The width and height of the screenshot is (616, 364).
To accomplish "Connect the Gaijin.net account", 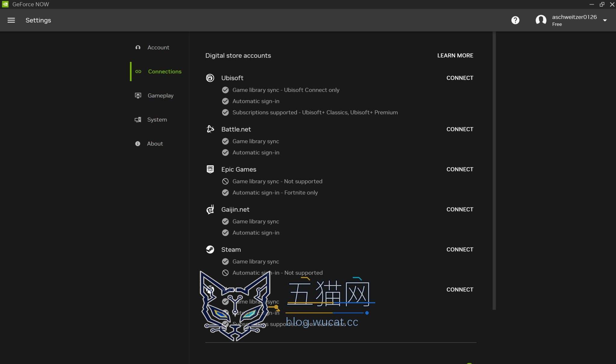I will [460, 209].
